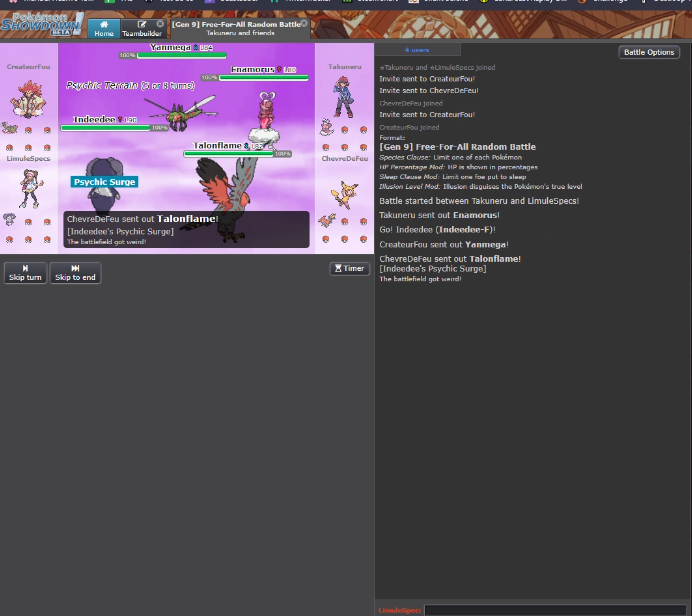Click 'Battle started between Takuneru and LimuleSpecs!' line

click(x=479, y=201)
